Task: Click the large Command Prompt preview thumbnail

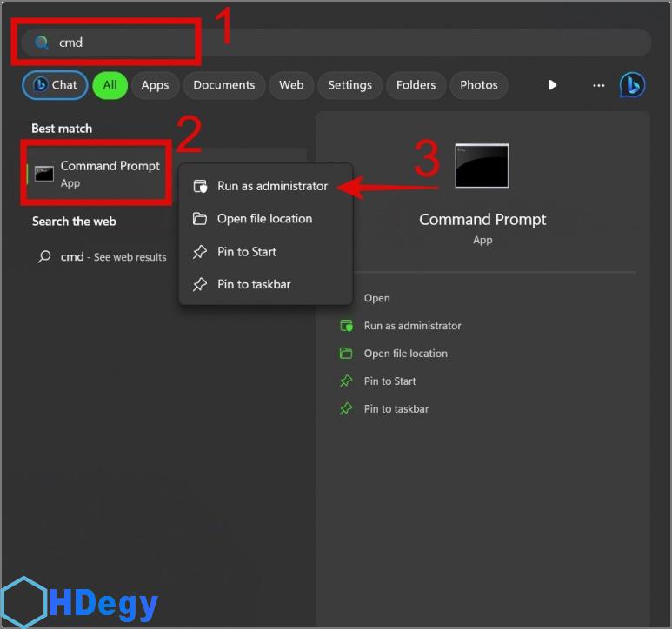Action: (x=482, y=166)
